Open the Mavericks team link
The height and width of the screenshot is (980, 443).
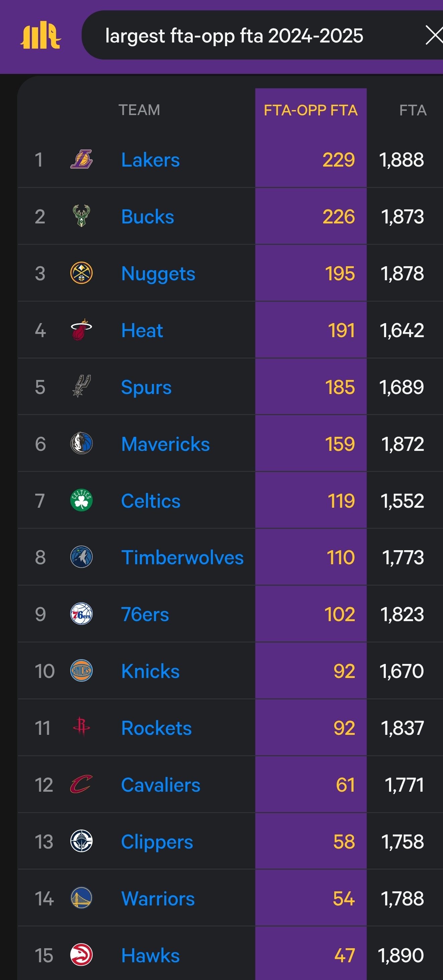pyautogui.click(x=165, y=444)
